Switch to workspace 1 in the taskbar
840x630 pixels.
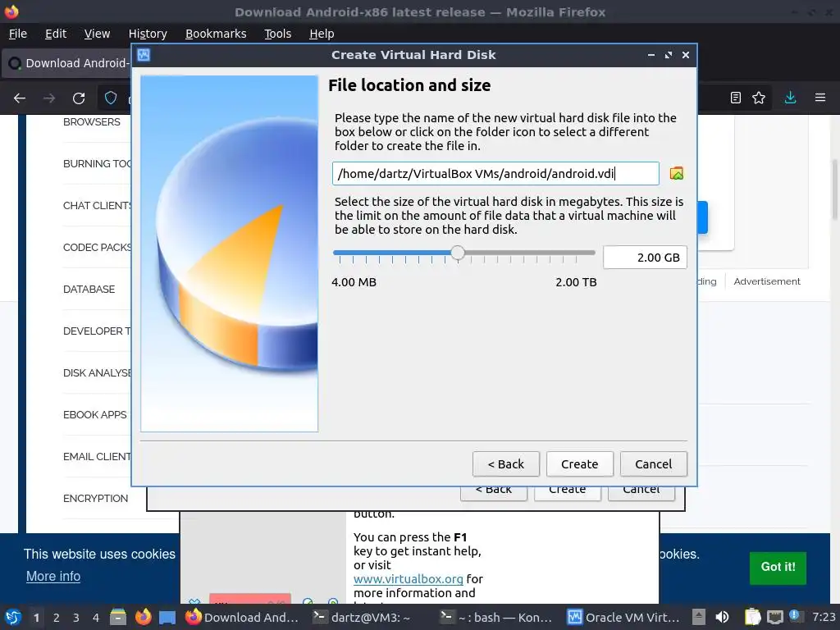click(x=36, y=618)
